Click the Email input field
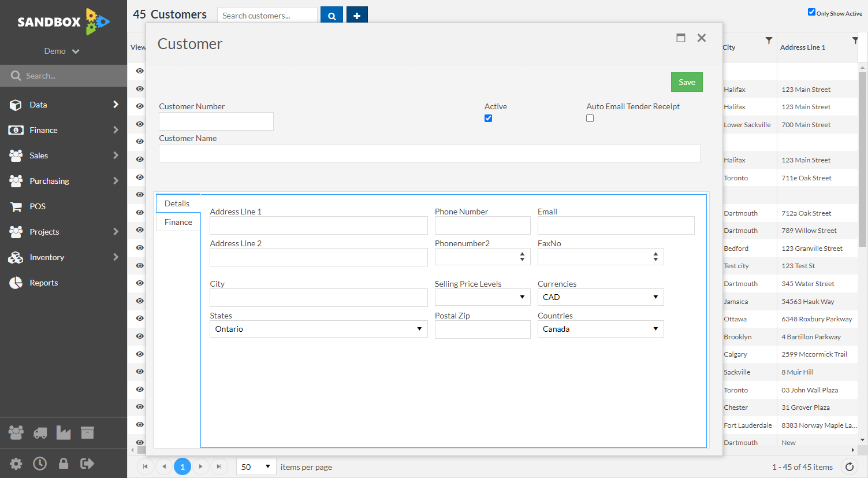868x478 pixels. click(x=616, y=225)
